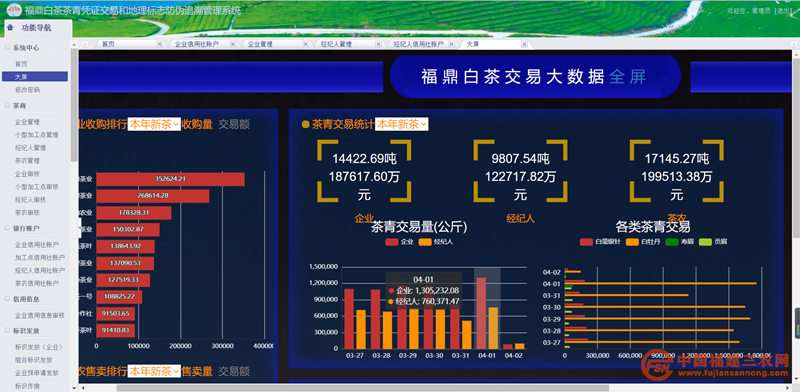Close the 企业信用社账户 tab
Image resolution: width=800 pixels, height=392 pixels.
tap(233, 44)
